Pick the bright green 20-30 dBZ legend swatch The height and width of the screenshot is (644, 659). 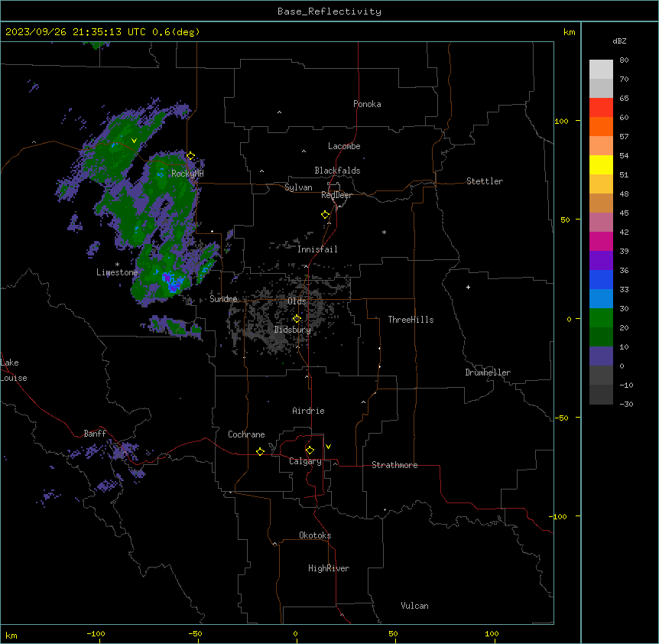coord(601,318)
